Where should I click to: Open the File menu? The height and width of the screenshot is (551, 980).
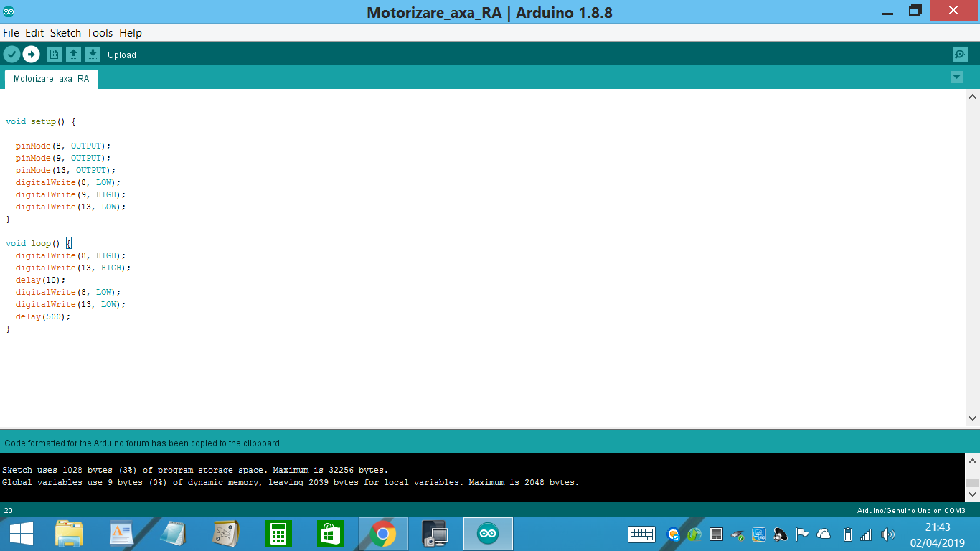[11, 33]
